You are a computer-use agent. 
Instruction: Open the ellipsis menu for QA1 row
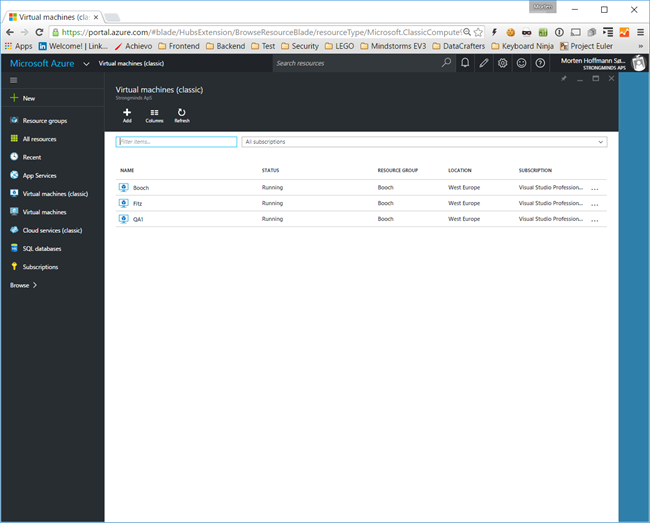tap(594, 220)
